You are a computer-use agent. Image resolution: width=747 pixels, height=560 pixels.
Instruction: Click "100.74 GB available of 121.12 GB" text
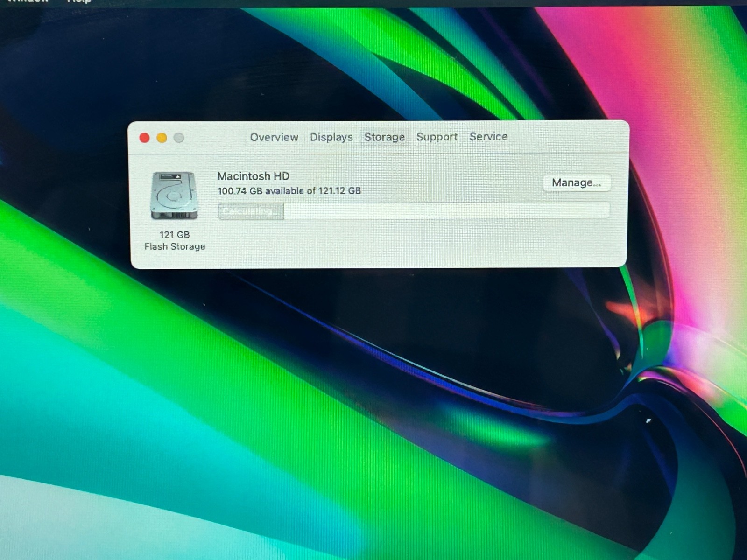(289, 191)
